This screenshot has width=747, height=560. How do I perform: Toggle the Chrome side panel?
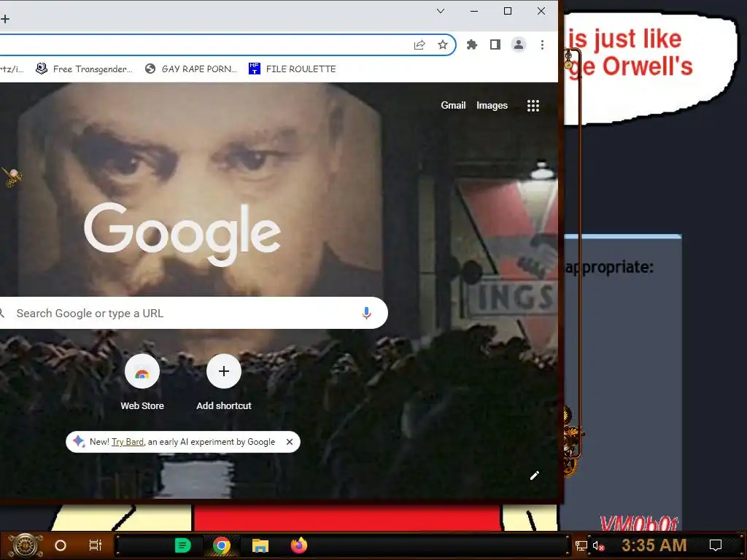point(495,44)
